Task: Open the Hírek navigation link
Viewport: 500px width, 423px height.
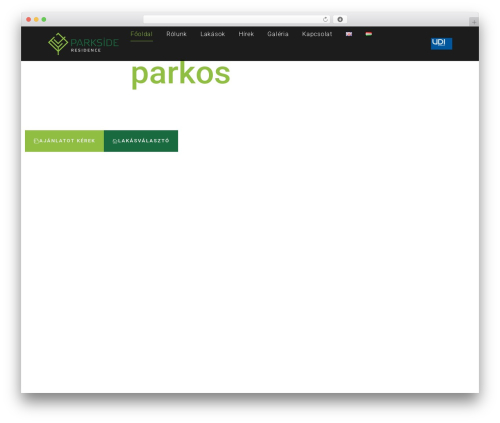Action: coord(246,34)
